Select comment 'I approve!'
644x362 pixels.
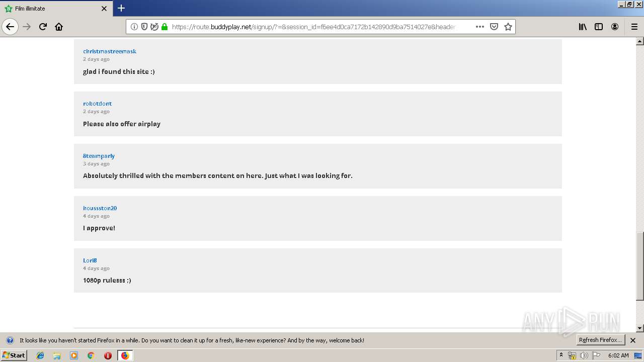[99, 228]
